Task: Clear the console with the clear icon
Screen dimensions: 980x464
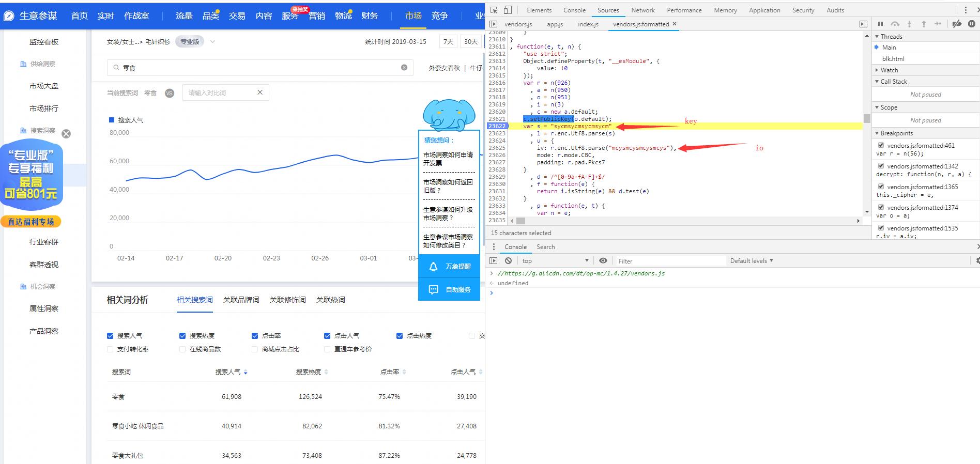Action: point(509,261)
